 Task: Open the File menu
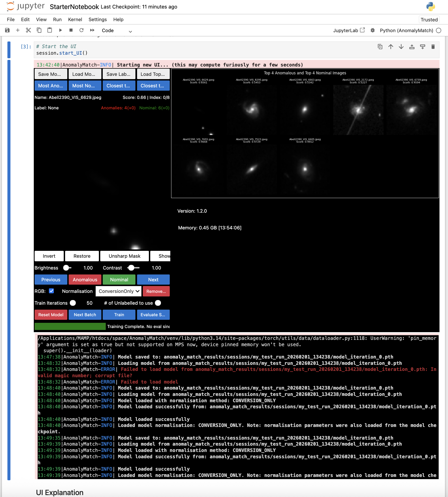[x=11, y=20]
